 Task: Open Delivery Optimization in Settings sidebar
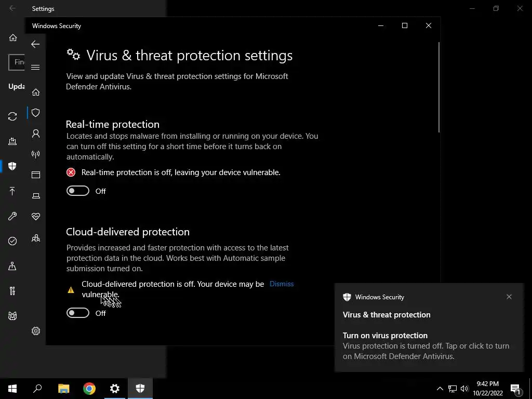click(x=12, y=141)
